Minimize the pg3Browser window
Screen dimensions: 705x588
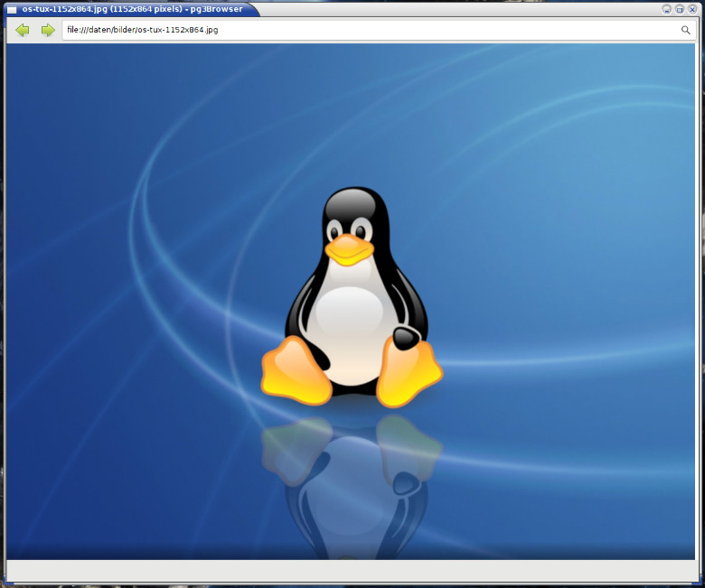(667, 9)
